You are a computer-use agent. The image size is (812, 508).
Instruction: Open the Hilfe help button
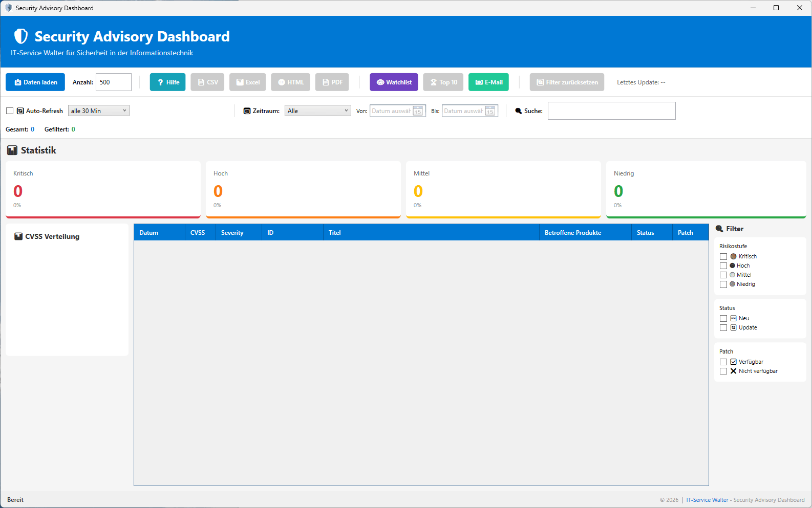[167, 82]
